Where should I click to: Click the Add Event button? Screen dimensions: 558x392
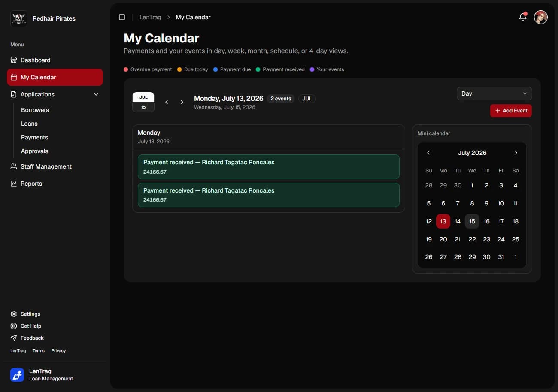[511, 111]
